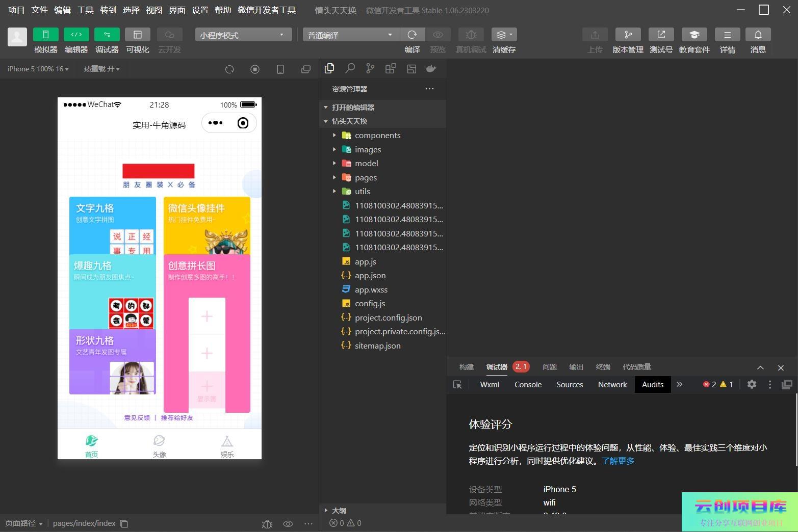Screen dimensions: 798x532
Task: Open the extensions panel icon
Action: point(391,69)
